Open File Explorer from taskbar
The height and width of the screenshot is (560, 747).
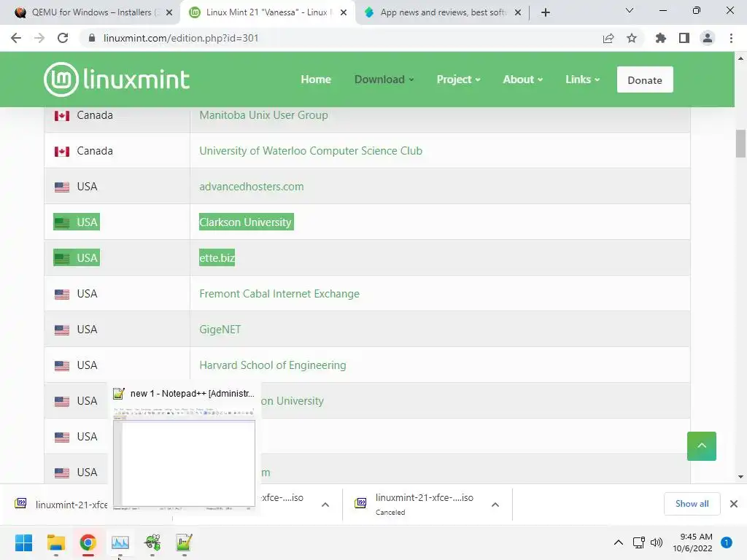[55, 542]
